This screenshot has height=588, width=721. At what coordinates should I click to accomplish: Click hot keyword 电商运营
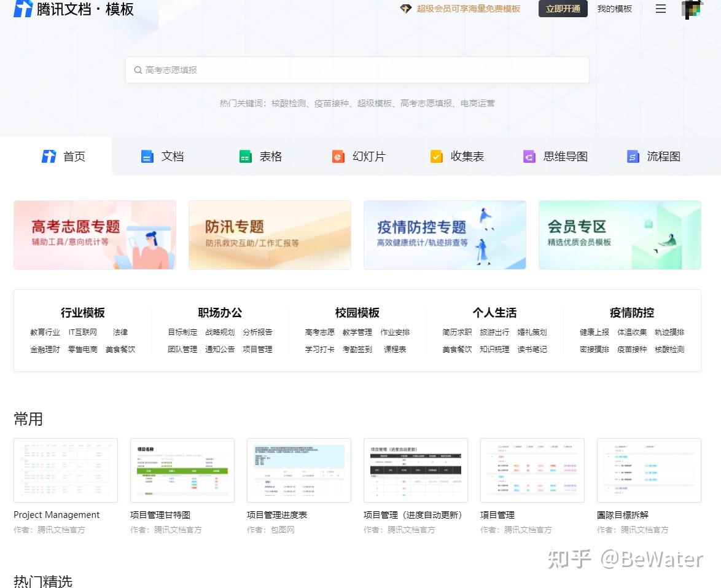477,103
